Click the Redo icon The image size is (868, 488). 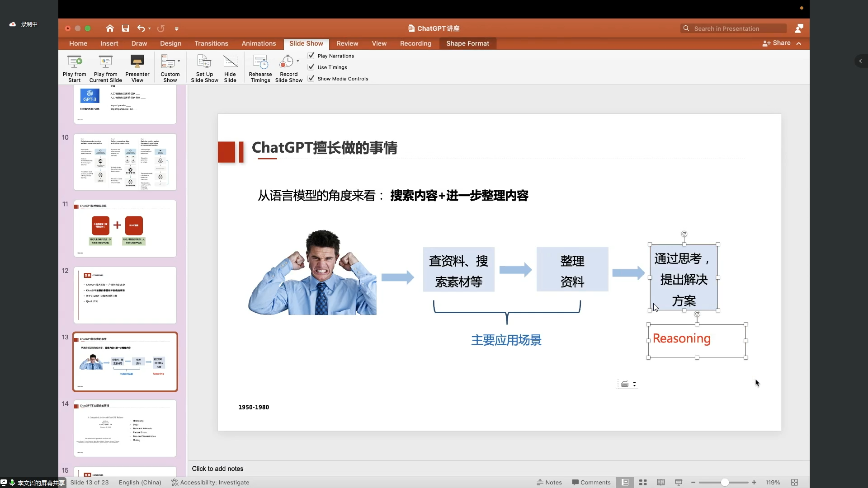pos(160,28)
